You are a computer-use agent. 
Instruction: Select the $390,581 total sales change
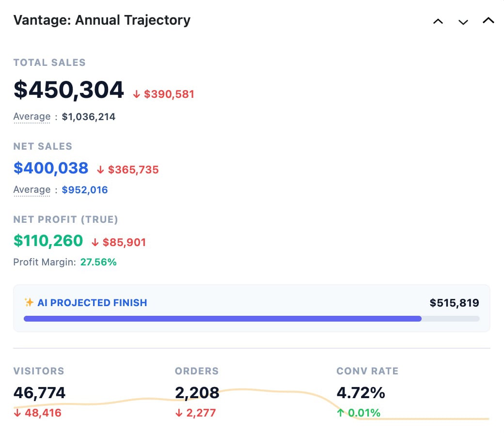coord(169,94)
